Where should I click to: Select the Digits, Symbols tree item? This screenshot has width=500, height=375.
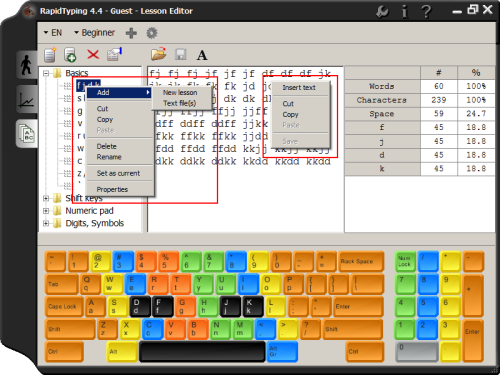coord(95,223)
